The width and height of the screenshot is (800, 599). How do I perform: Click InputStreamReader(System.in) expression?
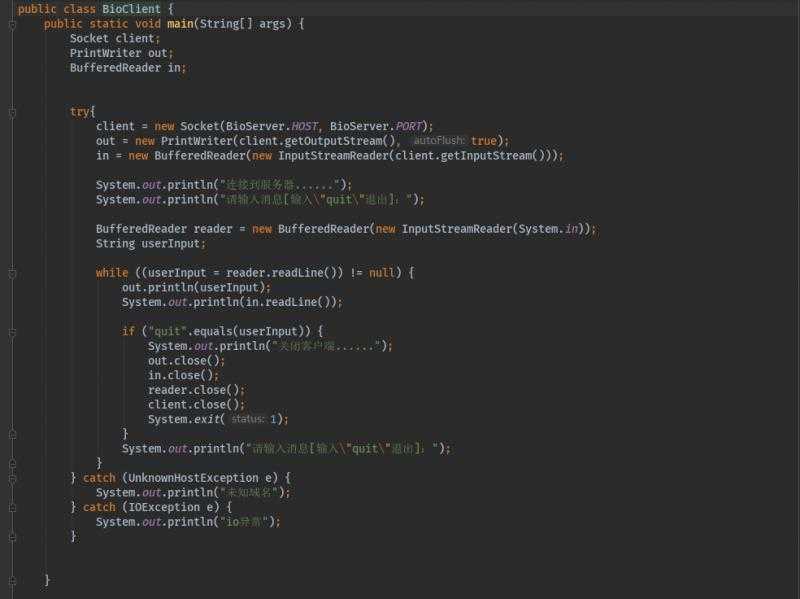(493, 229)
